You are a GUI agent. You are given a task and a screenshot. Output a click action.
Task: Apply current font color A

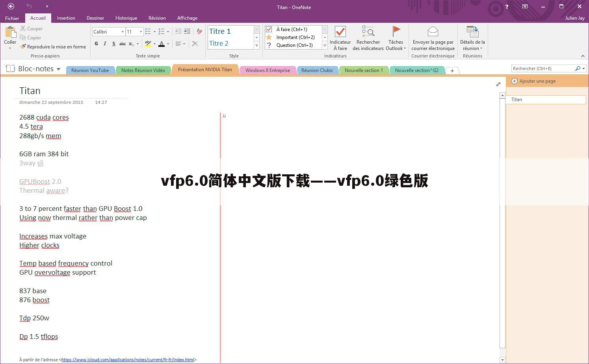162,44
